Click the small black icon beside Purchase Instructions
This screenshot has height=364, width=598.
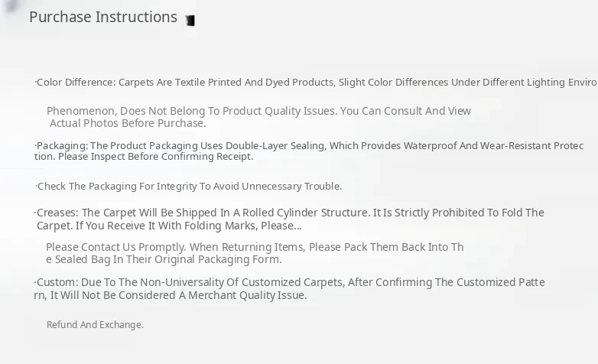coord(190,21)
